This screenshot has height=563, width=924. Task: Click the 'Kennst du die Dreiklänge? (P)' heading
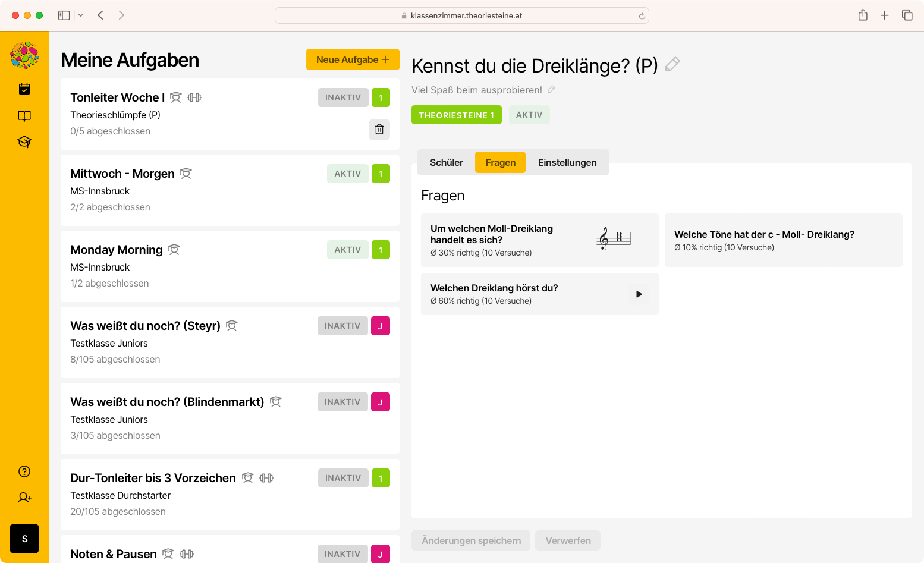point(535,65)
